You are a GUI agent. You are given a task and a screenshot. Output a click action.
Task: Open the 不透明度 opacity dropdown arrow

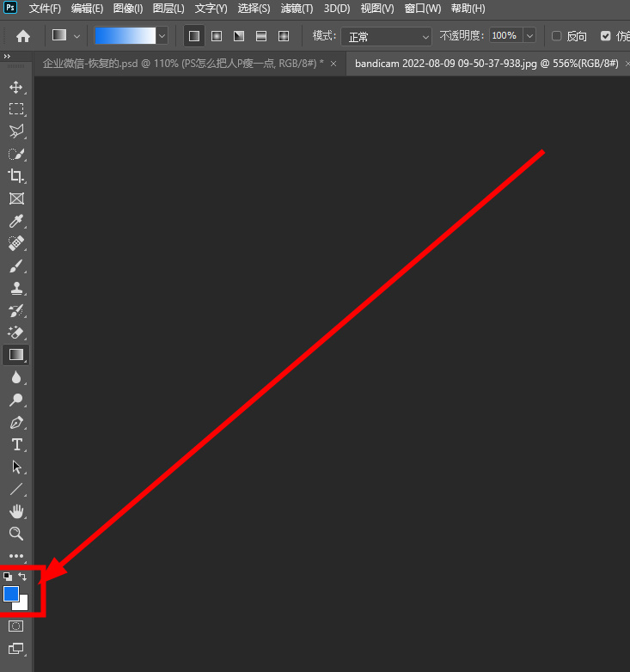tap(529, 36)
